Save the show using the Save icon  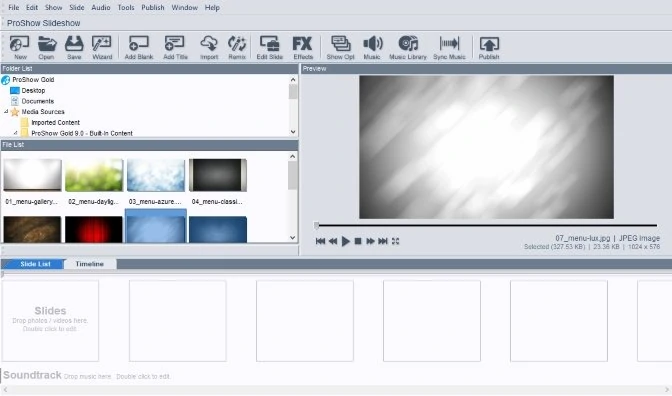tap(74, 47)
